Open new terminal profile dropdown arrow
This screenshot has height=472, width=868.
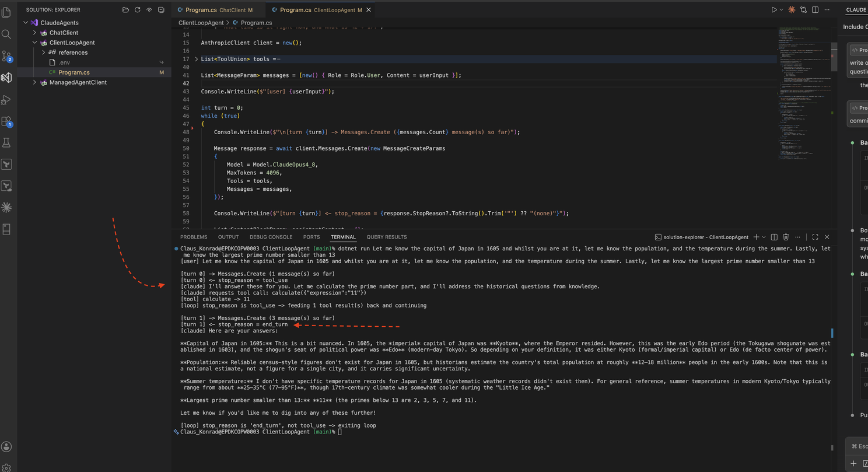764,237
